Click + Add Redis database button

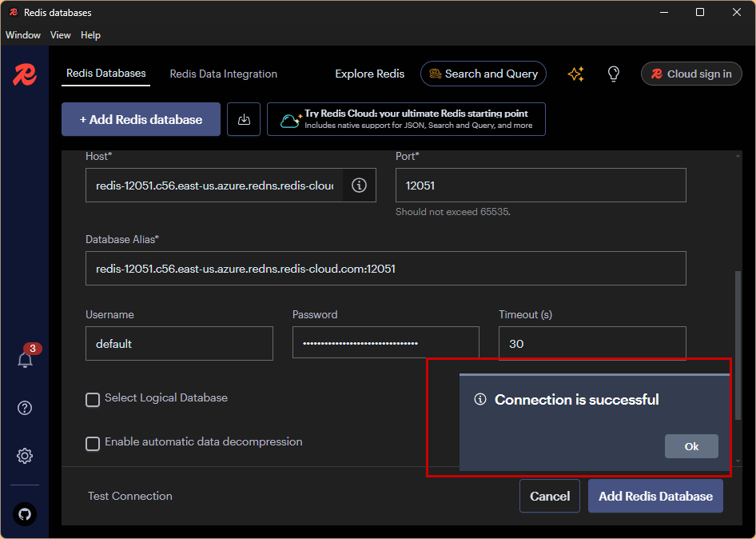click(141, 119)
